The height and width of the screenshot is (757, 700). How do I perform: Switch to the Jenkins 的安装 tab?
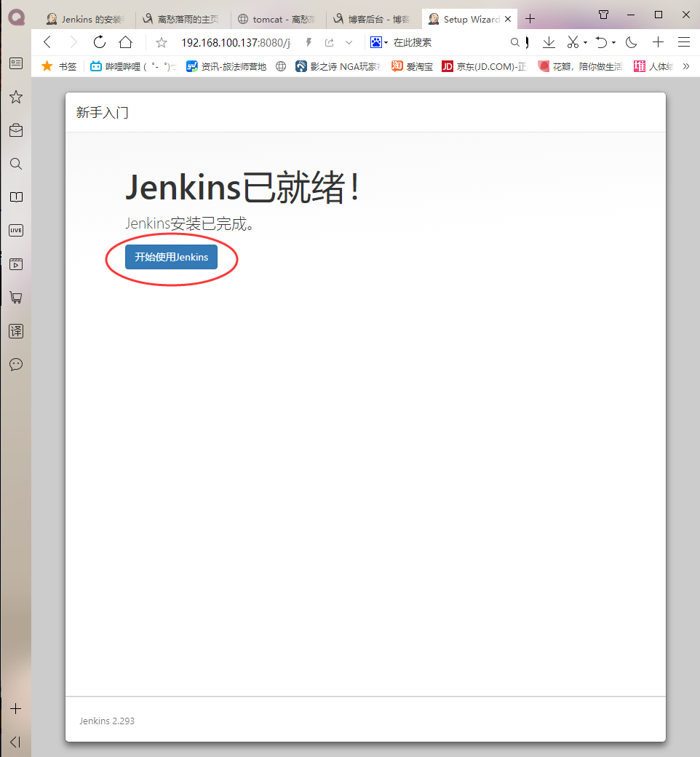(x=86, y=20)
